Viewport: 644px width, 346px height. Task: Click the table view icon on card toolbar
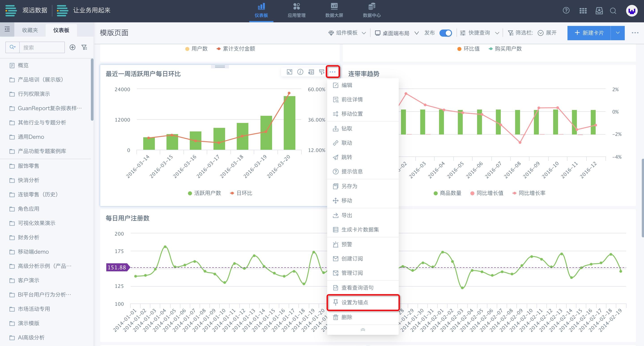coord(311,72)
